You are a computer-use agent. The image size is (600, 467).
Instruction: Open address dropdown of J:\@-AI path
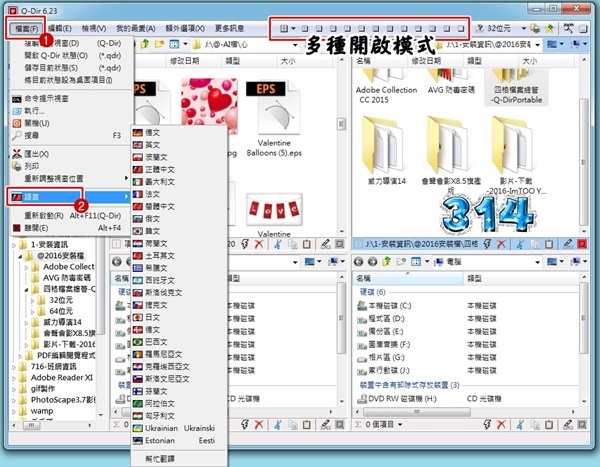click(295, 45)
